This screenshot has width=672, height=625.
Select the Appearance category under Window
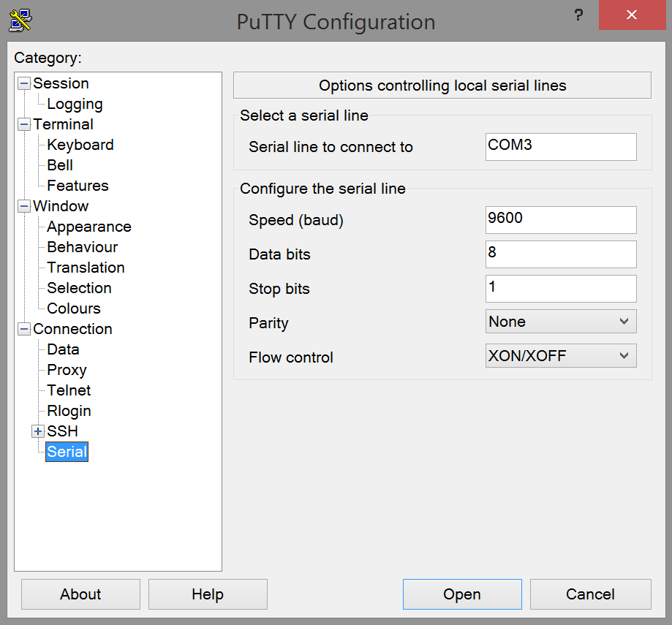pos(88,227)
